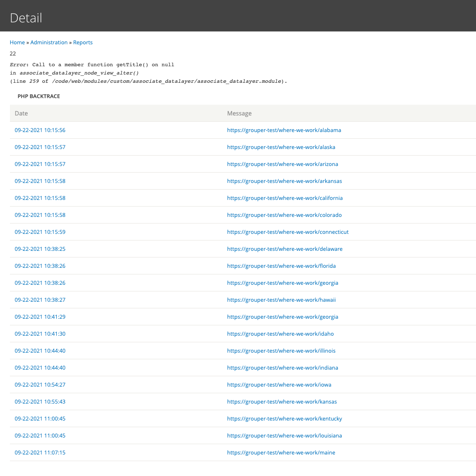Open the Administration breadcrumb link
Screen dimensions: 476x476
click(49, 43)
